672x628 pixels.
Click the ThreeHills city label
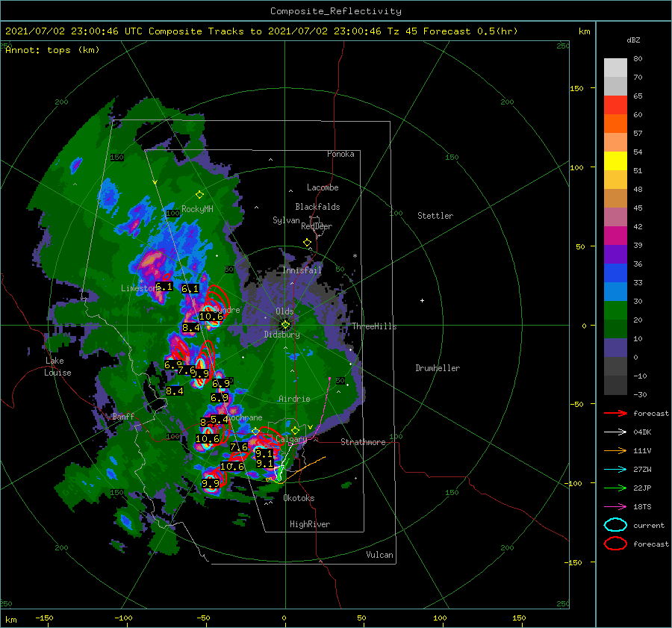375,326
